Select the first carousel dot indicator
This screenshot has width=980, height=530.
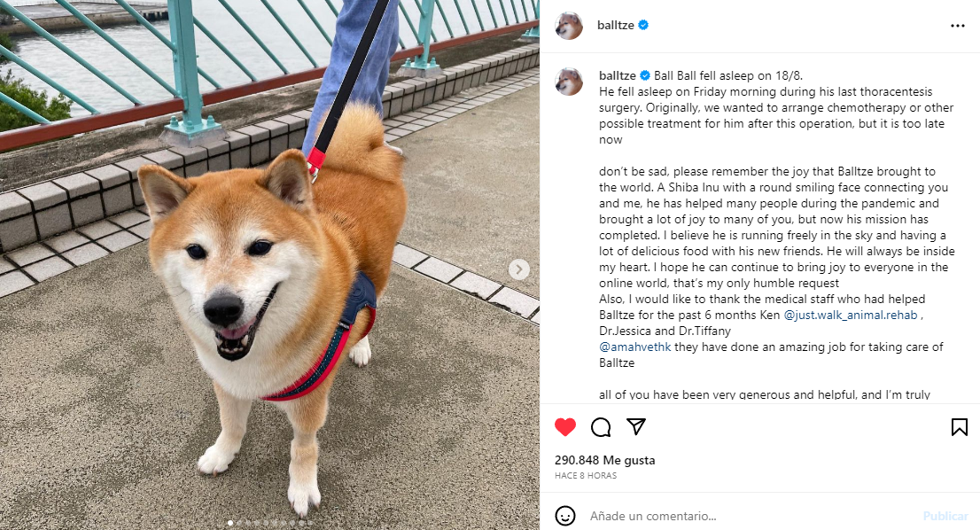point(230,523)
